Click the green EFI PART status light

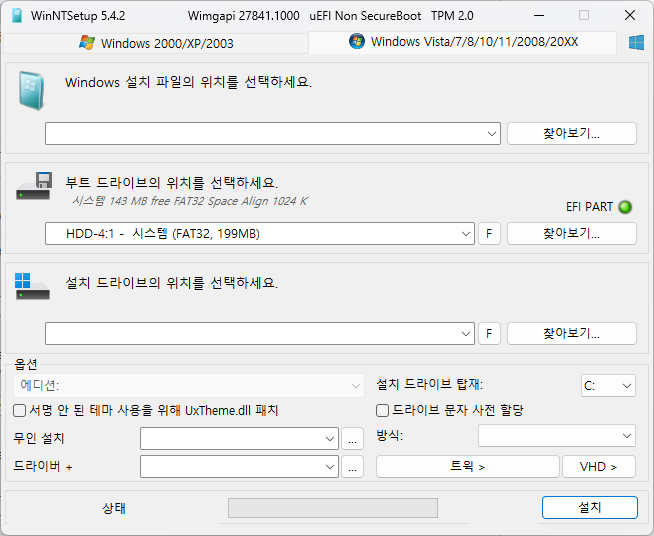click(625, 207)
